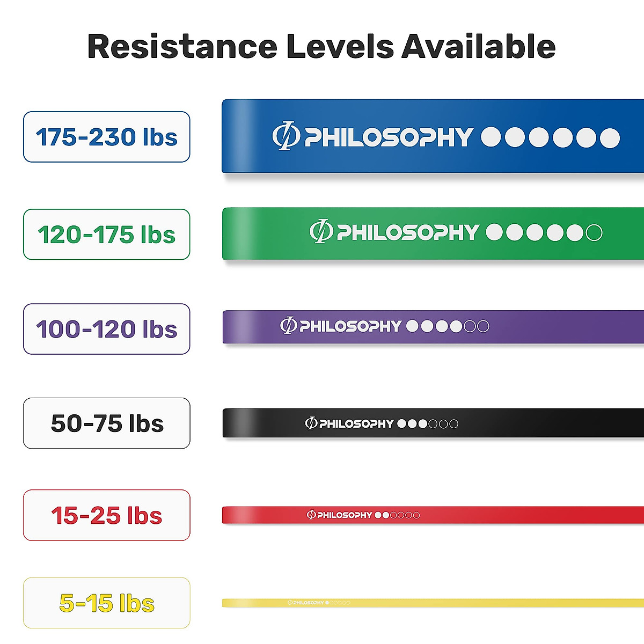Click the Resistance Levels Available heading
This screenshot has width=644, height=644.
[x=321, y=46]
